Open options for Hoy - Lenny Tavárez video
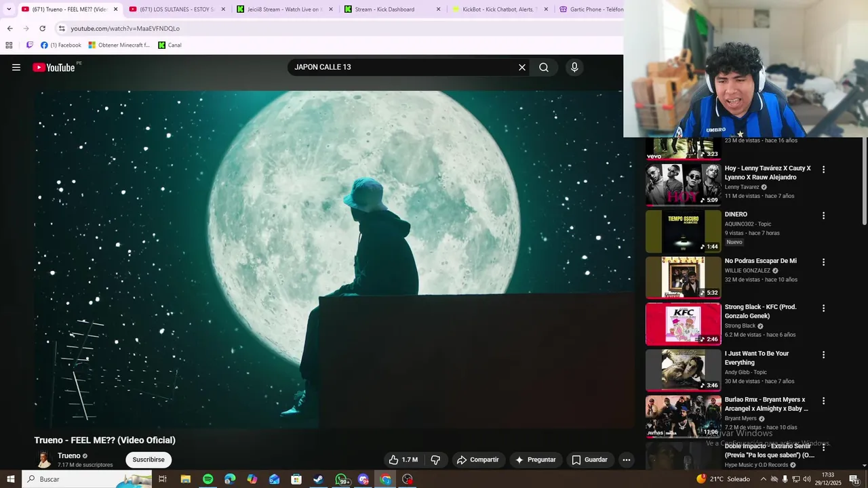 824,169
